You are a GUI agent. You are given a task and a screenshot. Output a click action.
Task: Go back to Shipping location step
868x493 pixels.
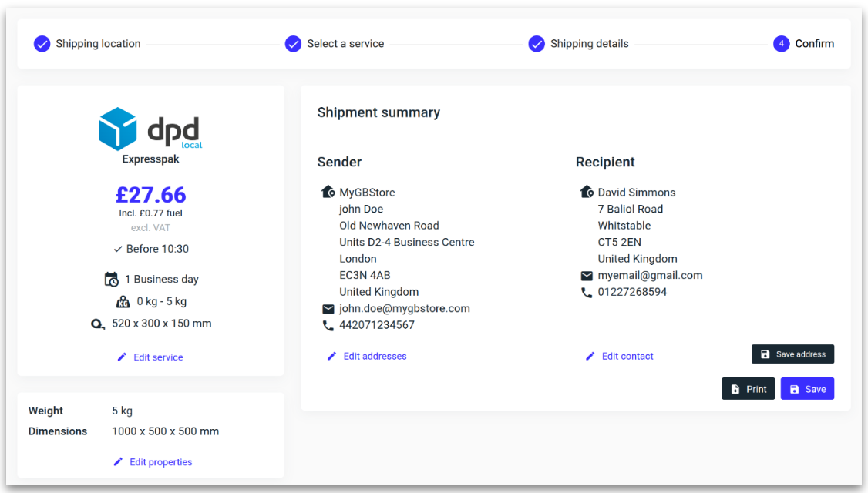tap(87, 44)
